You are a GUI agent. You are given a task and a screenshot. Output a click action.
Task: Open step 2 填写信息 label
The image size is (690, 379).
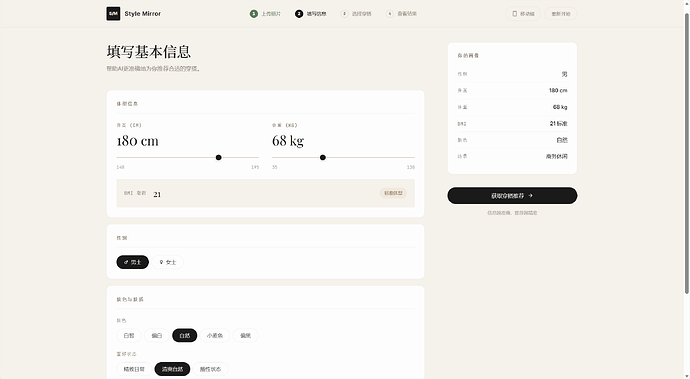coord(316,14)
